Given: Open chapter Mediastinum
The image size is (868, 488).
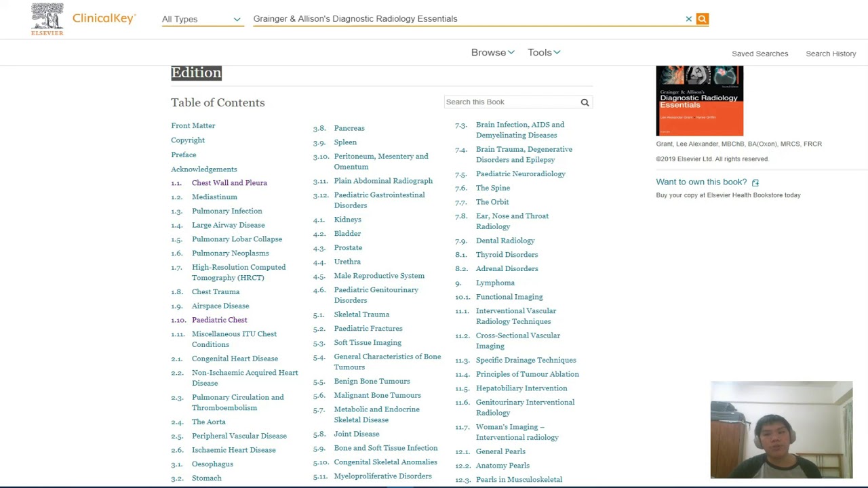Looking at the screenshot, I should point(214,197).
